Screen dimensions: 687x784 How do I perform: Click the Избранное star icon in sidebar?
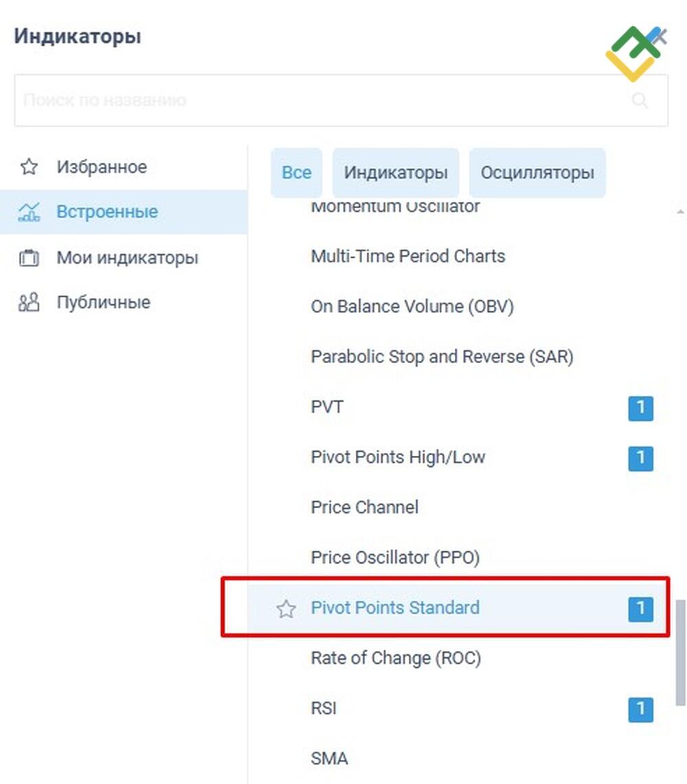click(x=29, y=167)
